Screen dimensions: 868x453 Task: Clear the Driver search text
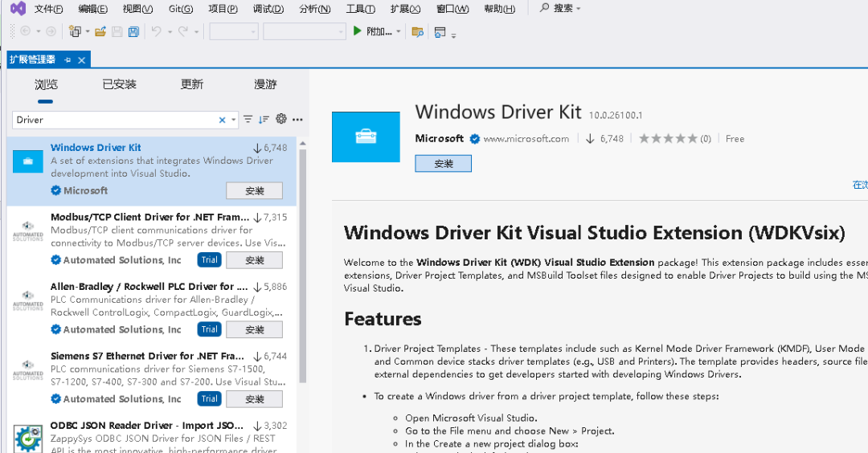[x=222, y=120]
